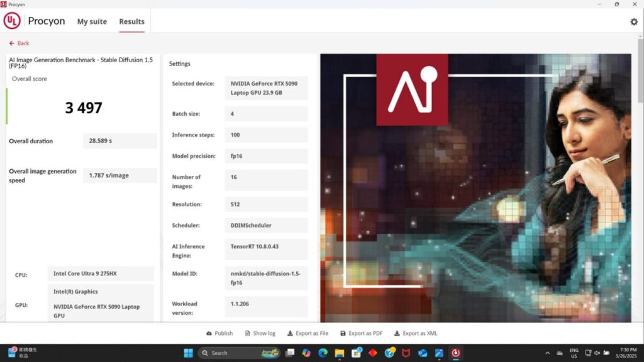Click the Inference steps value 100
This screenshot has width=644, height=362.
coord(266,134)
